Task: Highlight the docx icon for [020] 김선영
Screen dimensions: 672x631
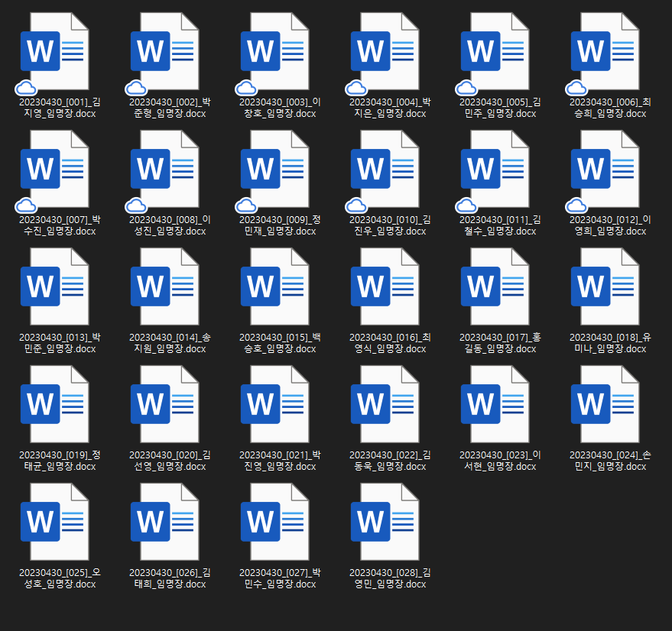Action: [165, 404]
